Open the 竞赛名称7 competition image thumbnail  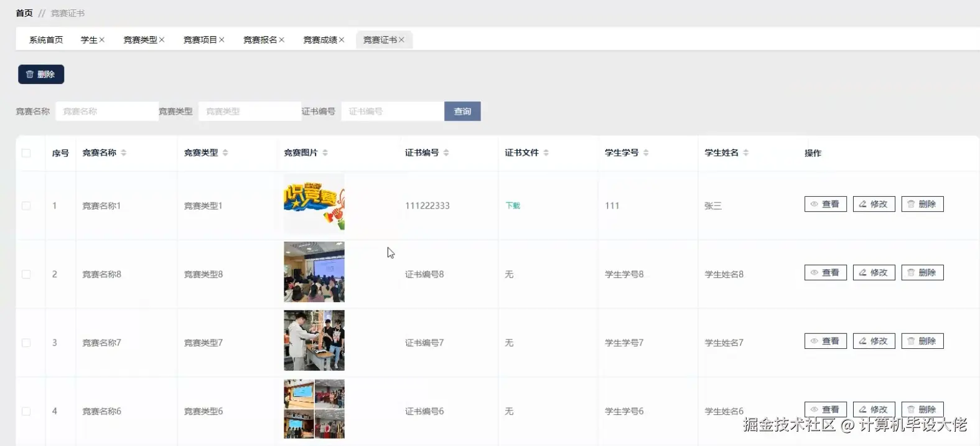(314, 341)
